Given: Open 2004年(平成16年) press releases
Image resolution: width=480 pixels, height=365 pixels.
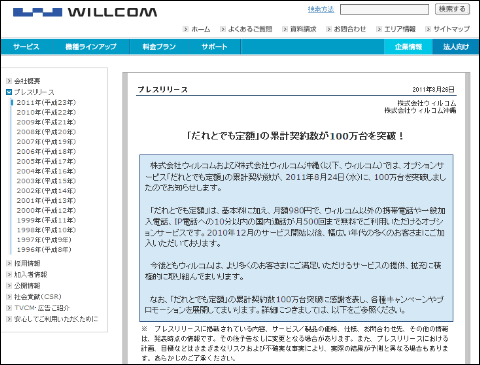Looking at the screenshot, I should click(46, 171).
